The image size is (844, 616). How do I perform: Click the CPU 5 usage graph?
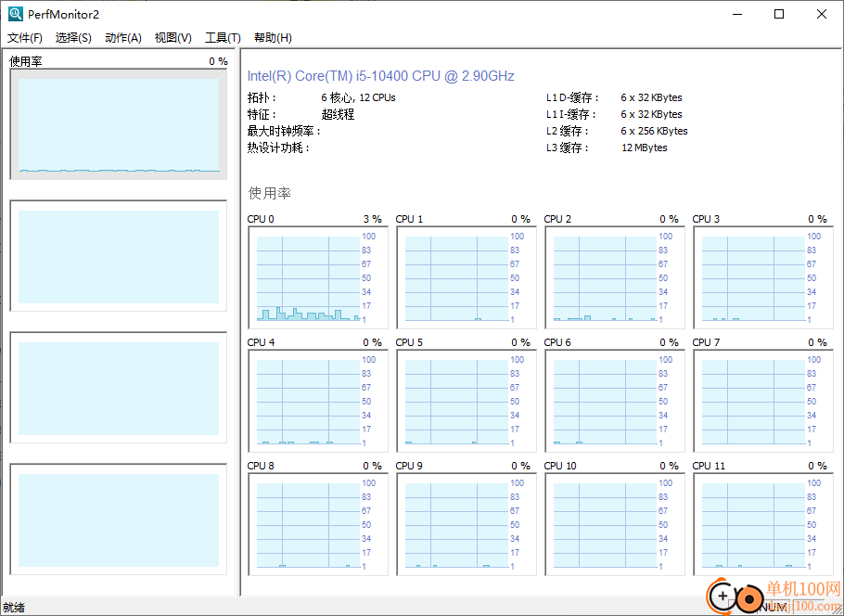pos(467,401)
